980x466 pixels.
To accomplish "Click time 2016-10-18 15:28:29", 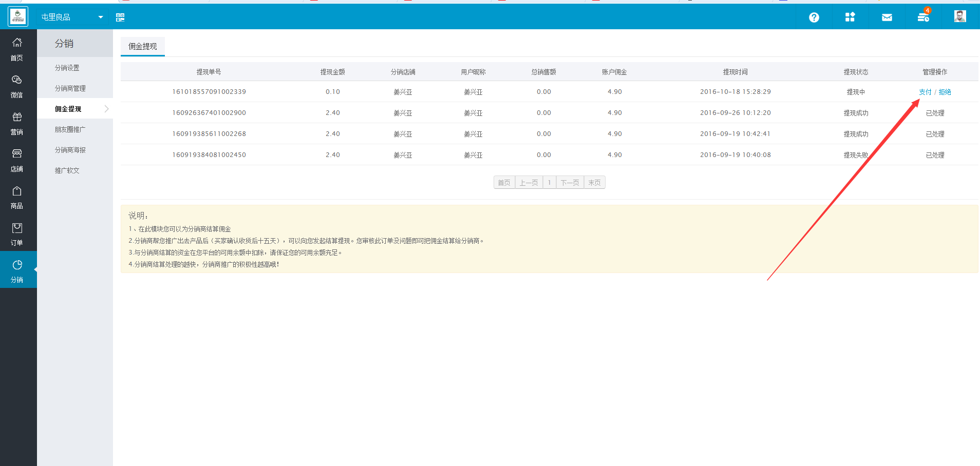I will [x=736, y=92].
